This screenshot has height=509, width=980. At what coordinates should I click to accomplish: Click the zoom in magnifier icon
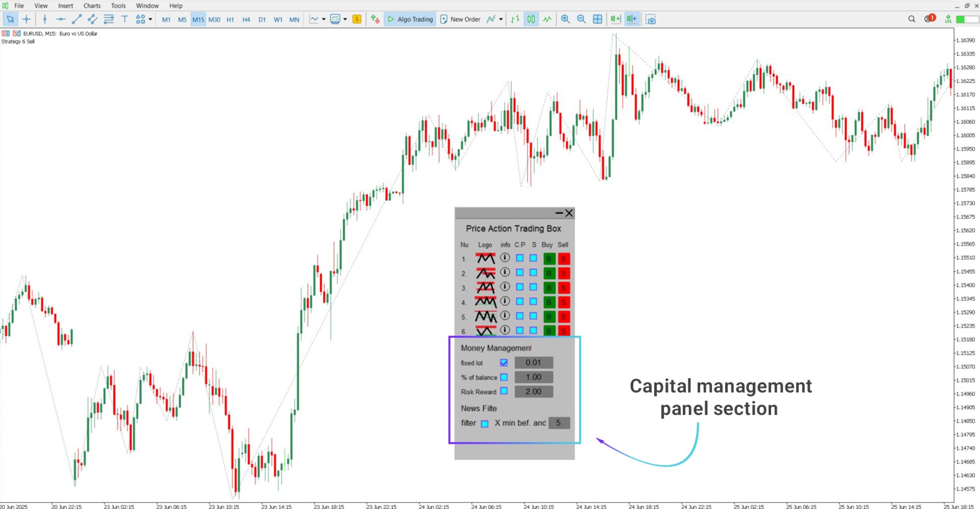click(565, 19)
